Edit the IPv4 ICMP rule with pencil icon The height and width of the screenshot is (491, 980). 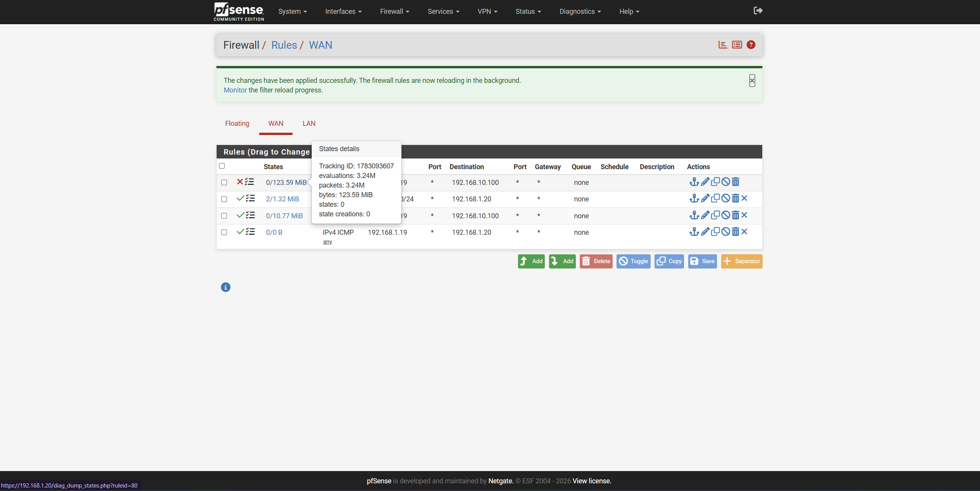pos(705,232)
